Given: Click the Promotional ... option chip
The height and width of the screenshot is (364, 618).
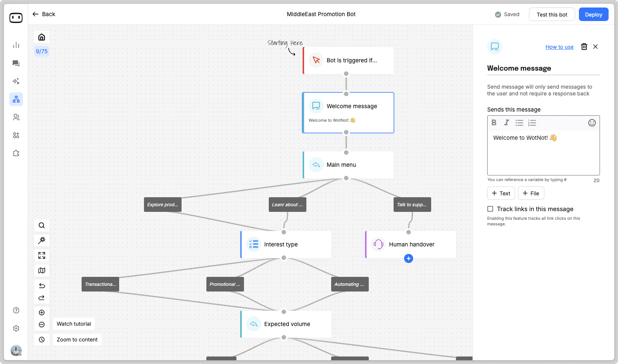Looking at the screenshot, I should (225, 284).
